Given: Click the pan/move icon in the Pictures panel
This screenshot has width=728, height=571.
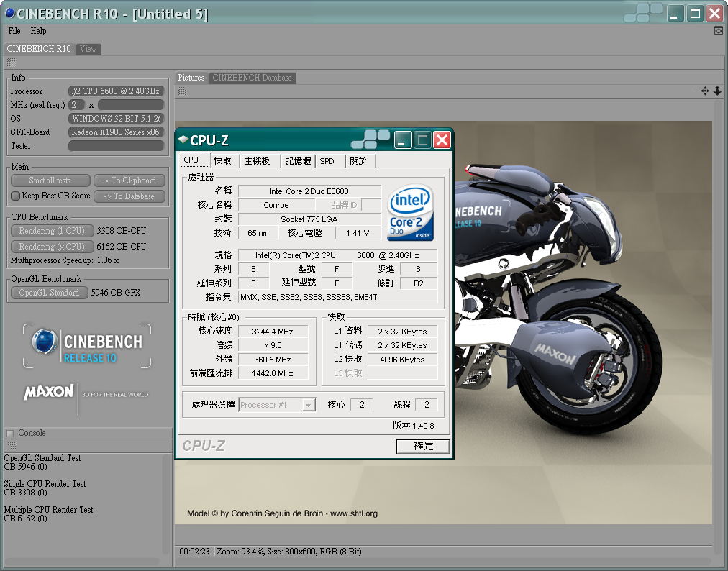Looking at the screenshot, I should (705, 91).
